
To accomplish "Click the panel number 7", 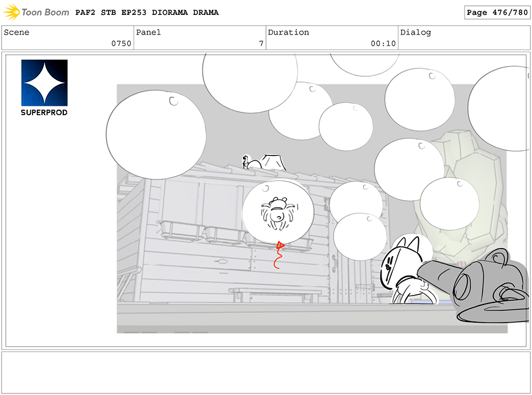I will point(261,44).
